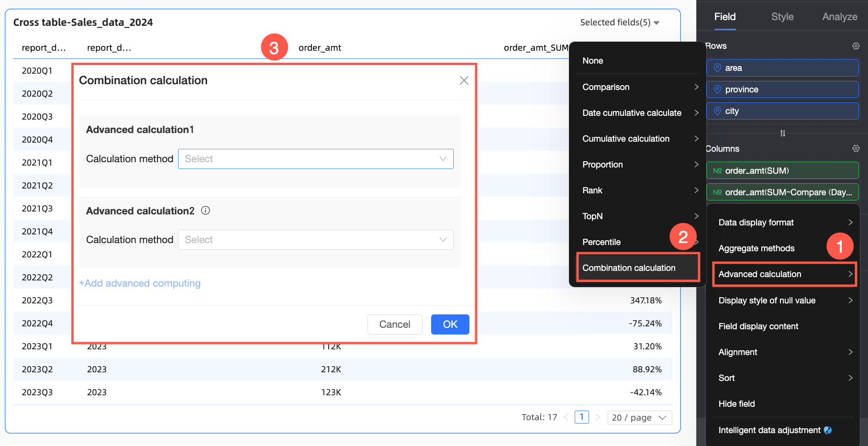Click the city field location icon
Image resolution: width=868 pixels, height=446 pixels.
point(717,111)
